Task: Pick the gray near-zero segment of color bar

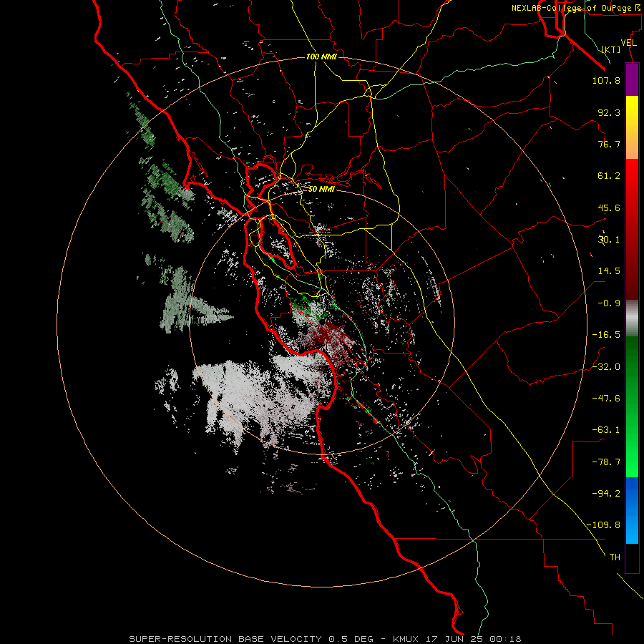Action: (x=632, y=318)
